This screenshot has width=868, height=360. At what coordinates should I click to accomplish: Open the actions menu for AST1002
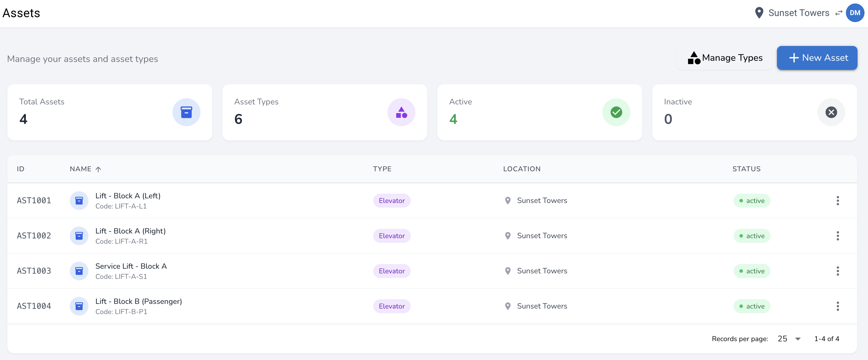838,236
